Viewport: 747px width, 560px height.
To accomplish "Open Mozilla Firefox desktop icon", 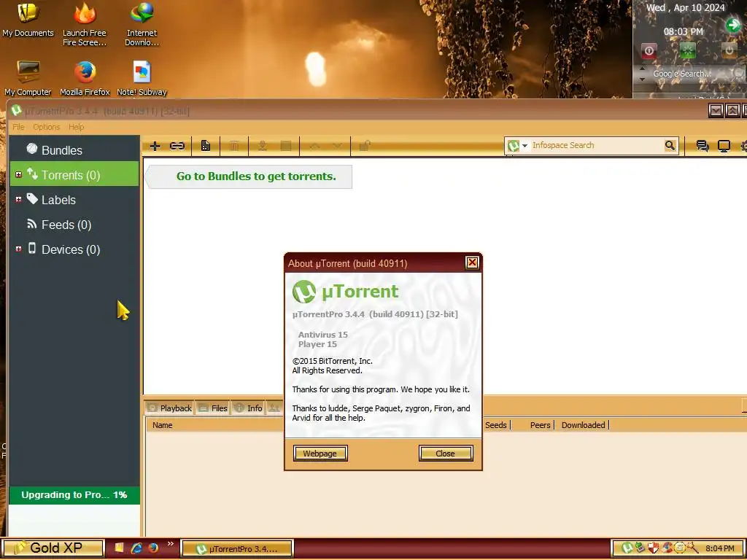I will (x=85, y=78).
